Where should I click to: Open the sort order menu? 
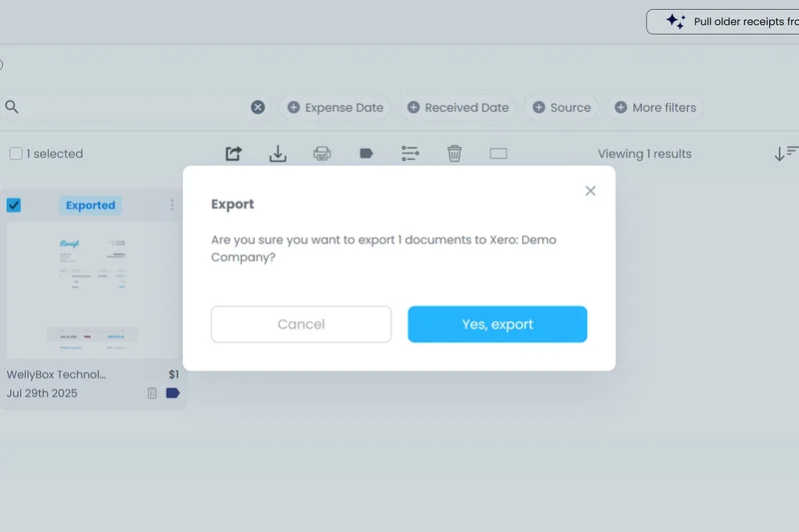786,154
